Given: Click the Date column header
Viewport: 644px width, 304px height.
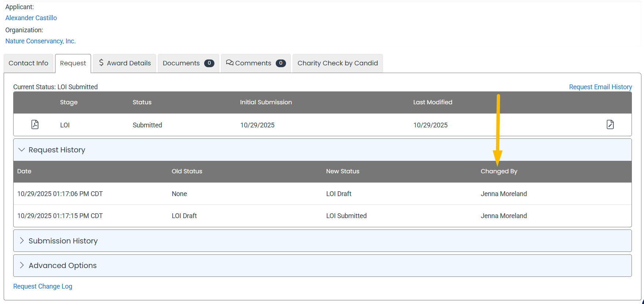Looking at the screenshot, I should point(24,171).
